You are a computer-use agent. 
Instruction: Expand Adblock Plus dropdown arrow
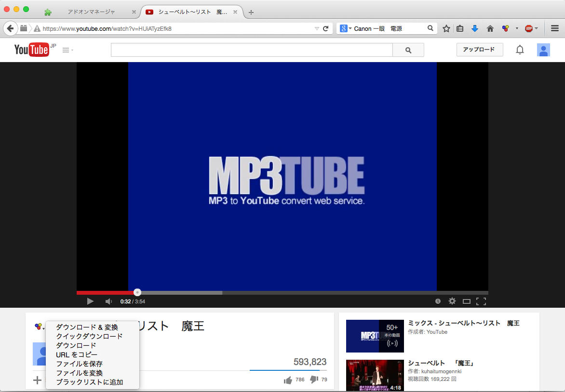click(536, 28)
